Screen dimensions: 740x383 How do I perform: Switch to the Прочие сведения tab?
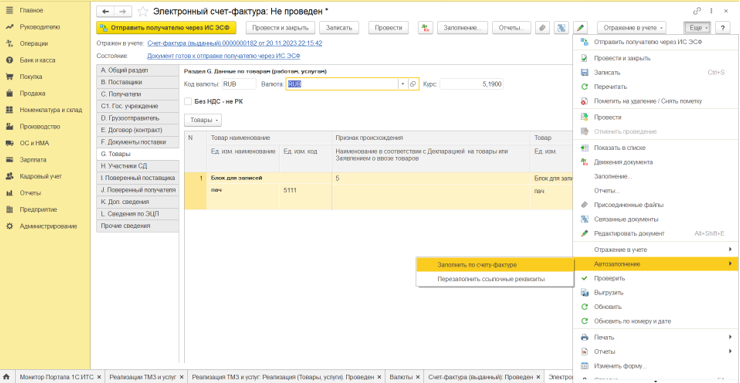(137, 226)
